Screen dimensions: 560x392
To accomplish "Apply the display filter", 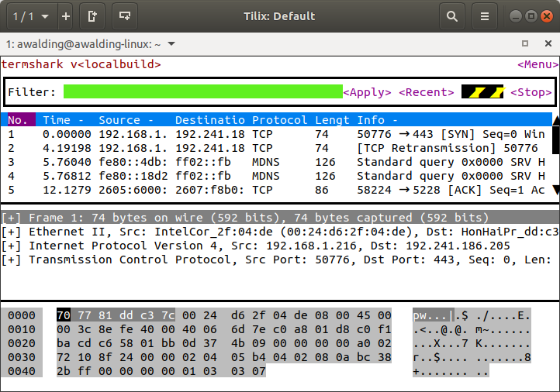I will 367,92.
